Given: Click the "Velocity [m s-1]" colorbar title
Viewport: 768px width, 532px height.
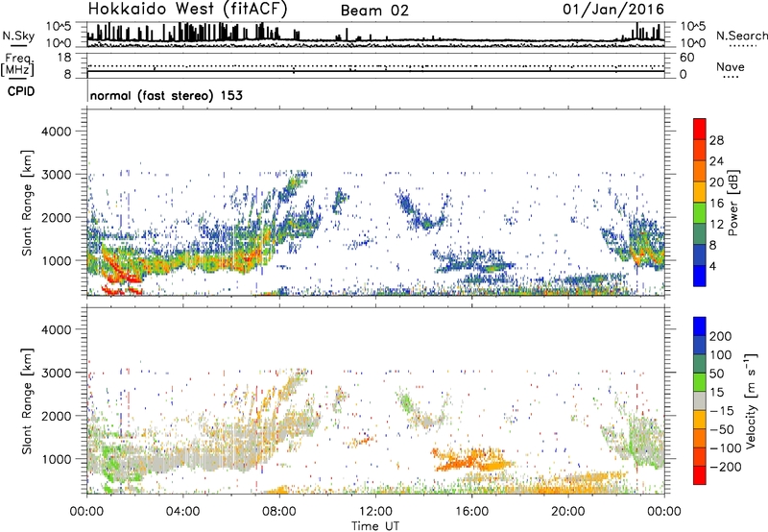Looking at the screenshot, I should 752,400.
